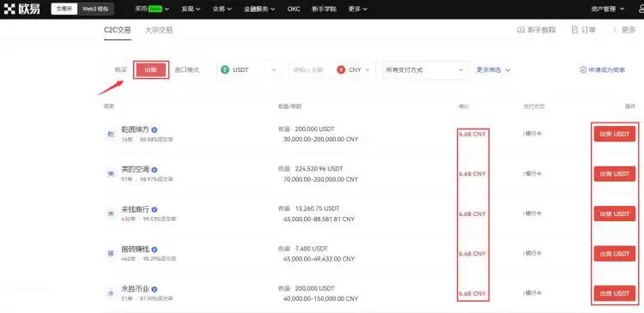644x313 pixels.
Task: Select the red 出售 sell option
Action: pos(151,70)
